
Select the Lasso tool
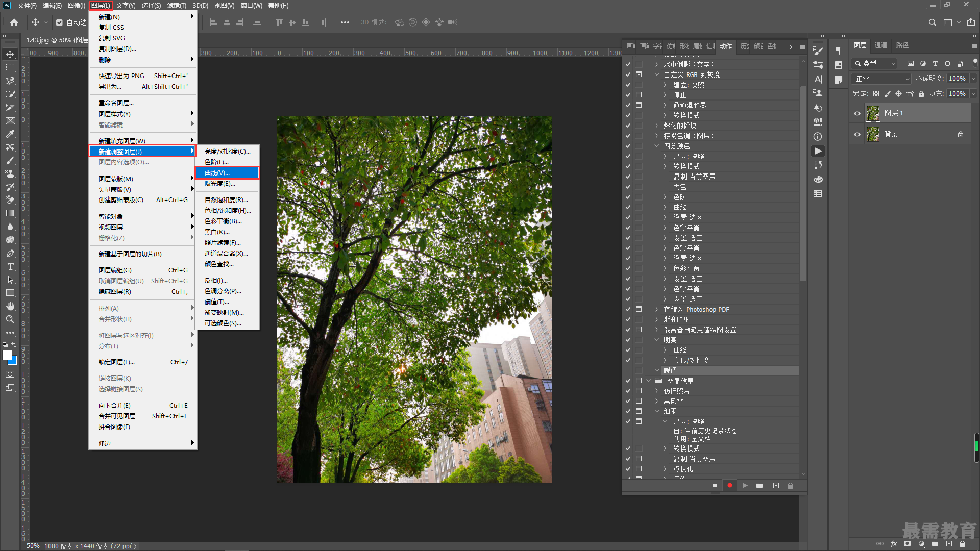[10, 81]
